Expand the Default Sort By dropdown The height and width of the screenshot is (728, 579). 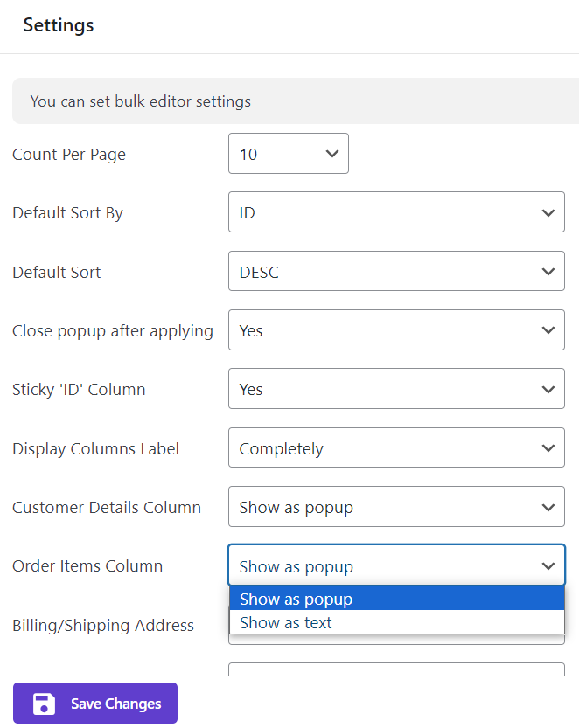tap(396, 212)
